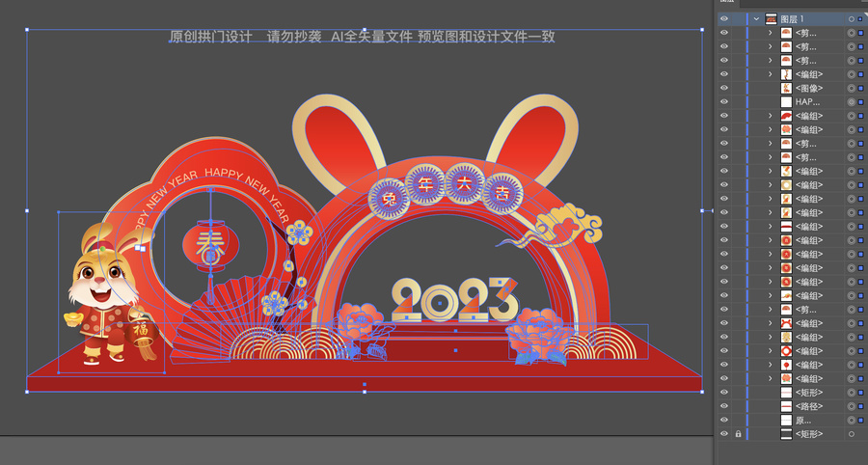Select the <图像> layer name
The height and width of the screenshot is (465, 868).
pyautogui.click(x=809, y=88)
